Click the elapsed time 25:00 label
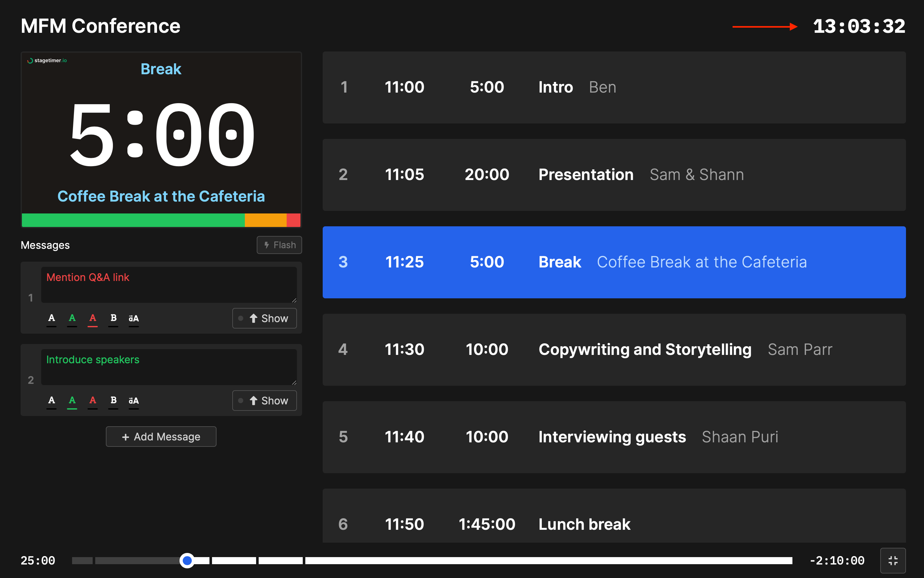924x578 pixels. click(x=38, y=561)
